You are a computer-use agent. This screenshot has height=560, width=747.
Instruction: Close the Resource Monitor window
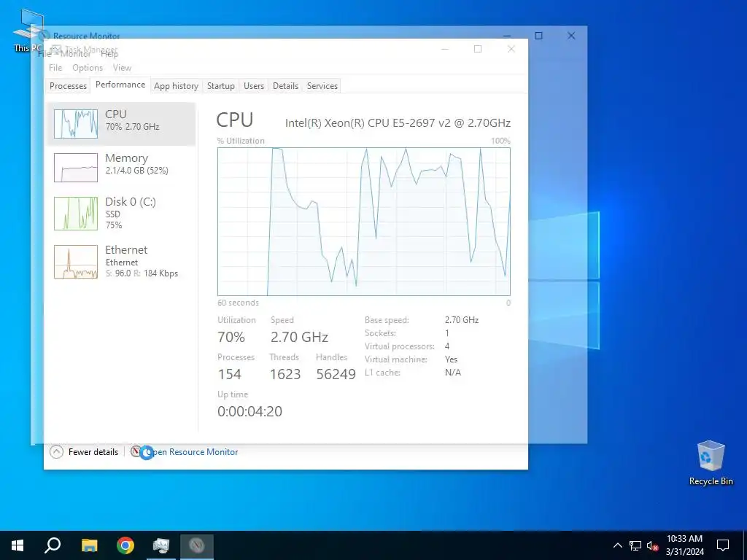click(x=571, y=36)
